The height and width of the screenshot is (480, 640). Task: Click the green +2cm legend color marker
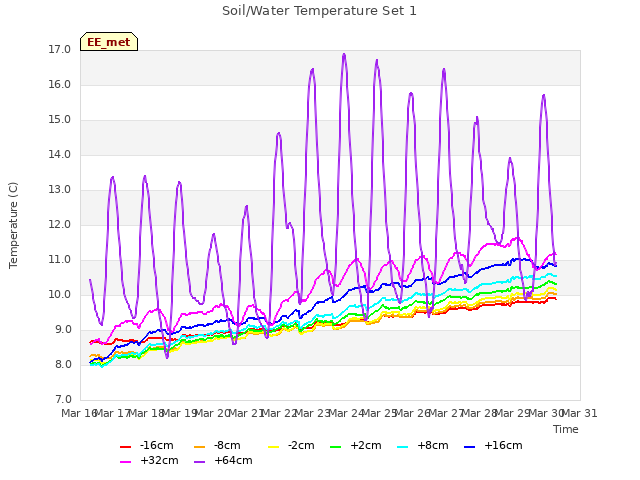tap(336, 447)
